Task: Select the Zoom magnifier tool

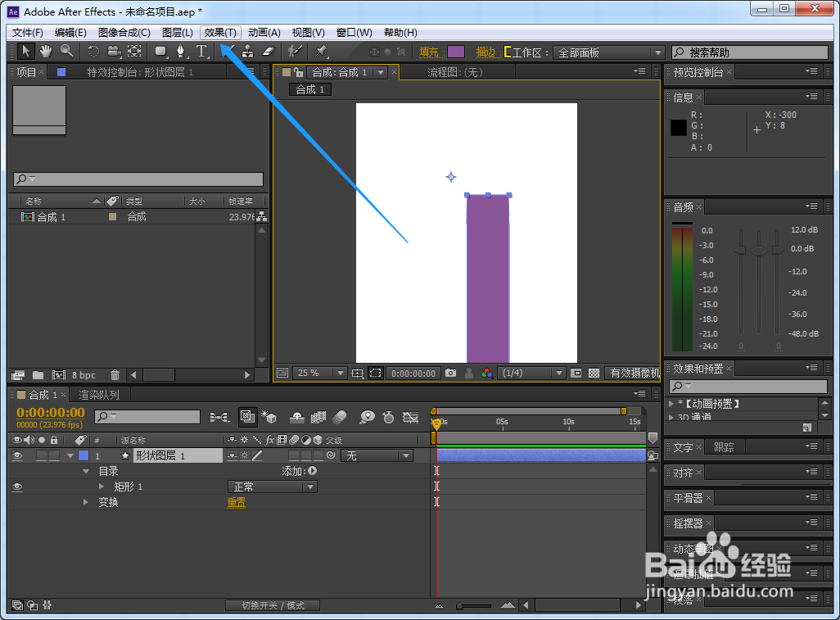Action: 66,52
